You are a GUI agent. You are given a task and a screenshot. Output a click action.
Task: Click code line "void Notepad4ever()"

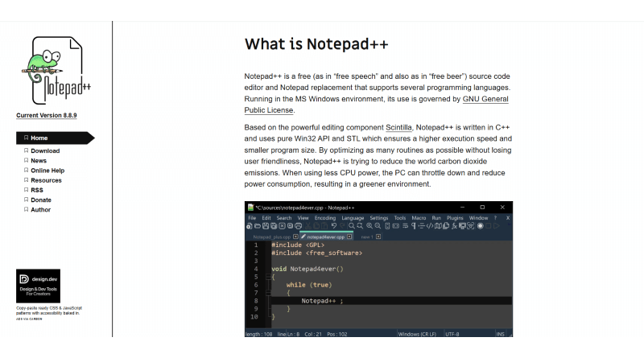(x=308, y=269)
